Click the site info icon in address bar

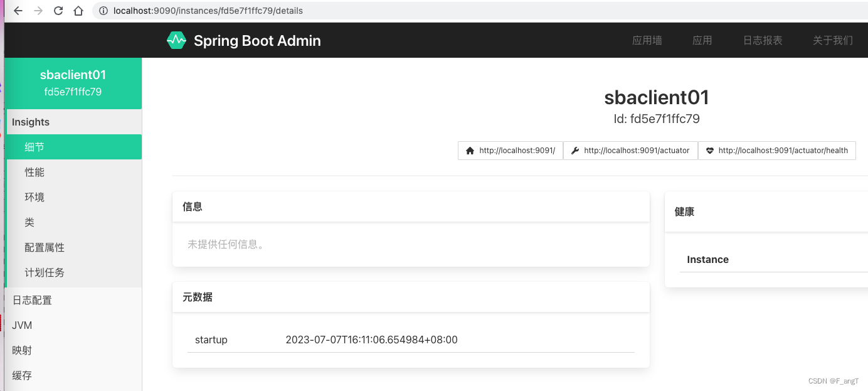(103, 11)
